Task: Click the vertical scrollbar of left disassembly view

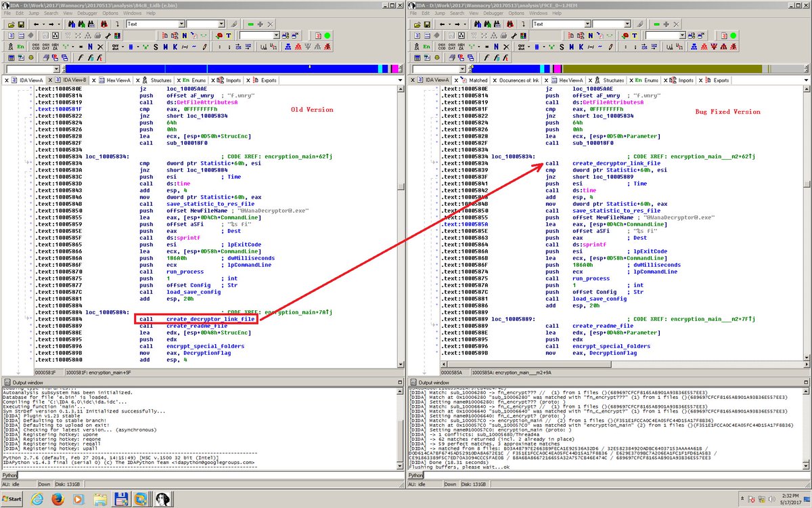Action: (x=402, y=227)
